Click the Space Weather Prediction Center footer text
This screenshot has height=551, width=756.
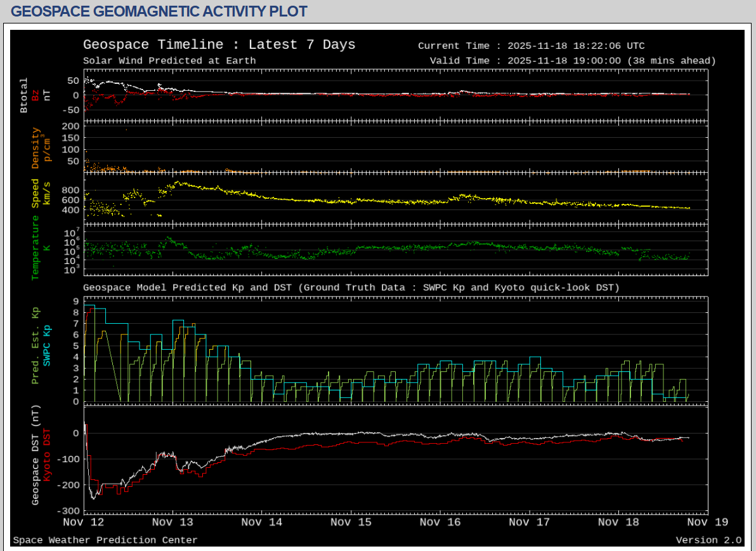click(x=105, y=540)
